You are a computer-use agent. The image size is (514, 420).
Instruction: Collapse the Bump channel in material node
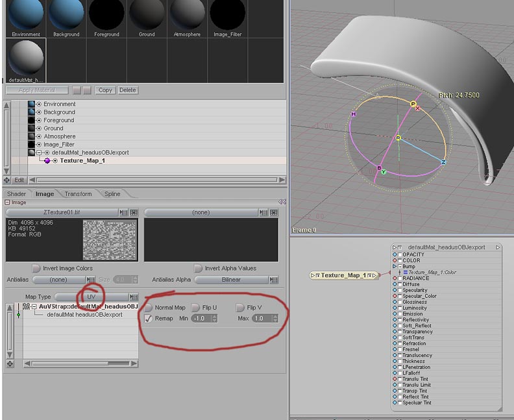(400, 267)
